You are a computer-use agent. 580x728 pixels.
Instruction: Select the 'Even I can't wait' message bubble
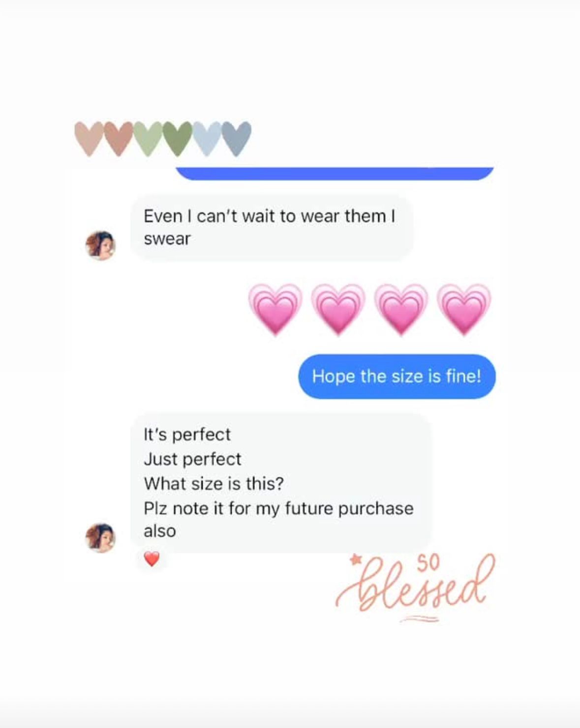(272, 228)
